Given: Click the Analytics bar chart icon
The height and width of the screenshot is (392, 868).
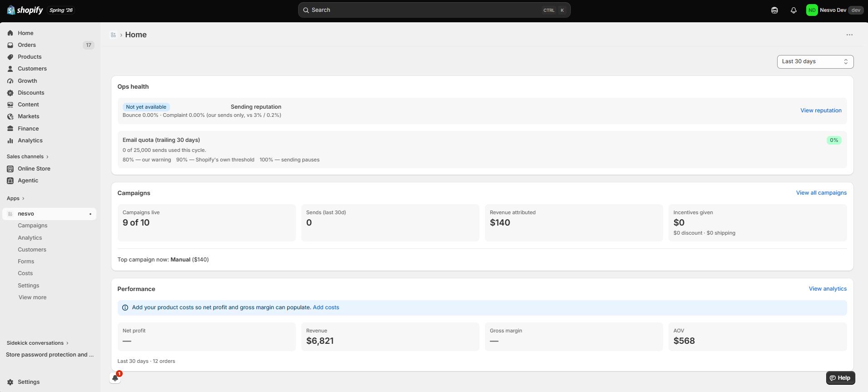Looking at the screenshot, I should (10, 141).
